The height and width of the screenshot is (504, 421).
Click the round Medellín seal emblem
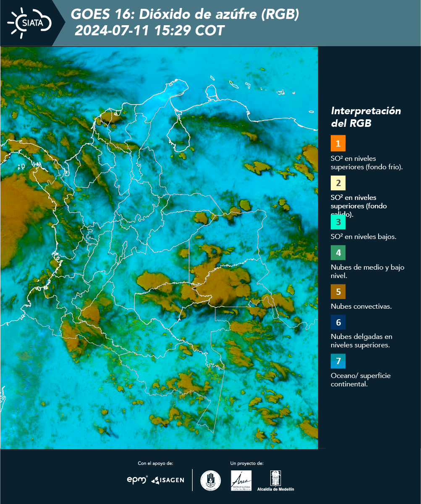(210, 480)
